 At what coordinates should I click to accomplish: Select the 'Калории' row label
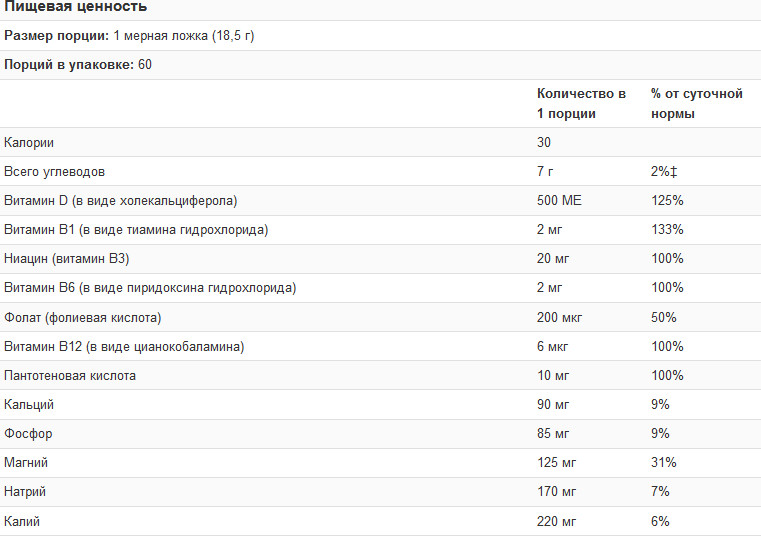[28, 143]
